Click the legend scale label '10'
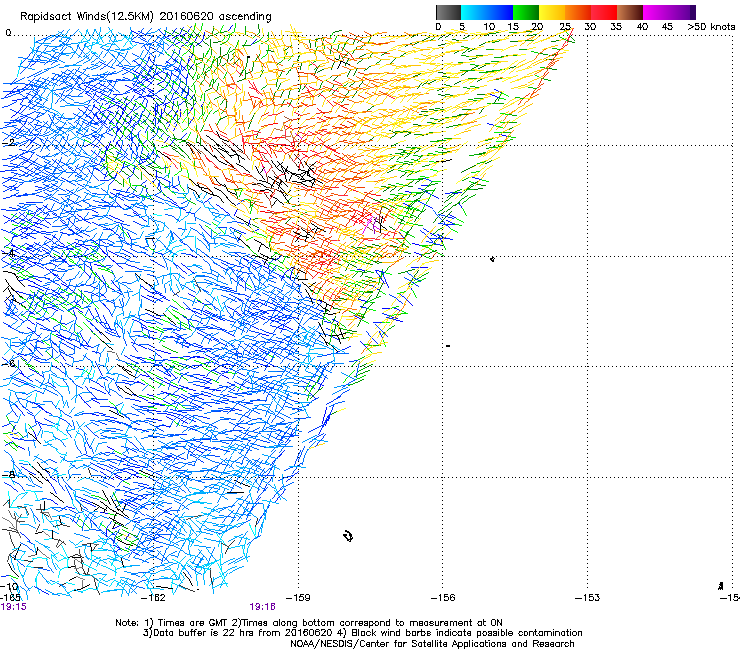 pyautogui.click(x=489, y=27)
